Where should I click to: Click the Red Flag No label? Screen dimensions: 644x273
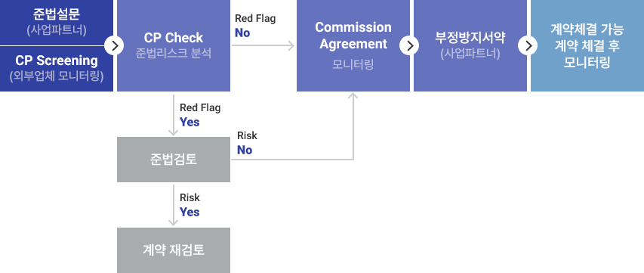pyautogui.click(x=255, y=26)
